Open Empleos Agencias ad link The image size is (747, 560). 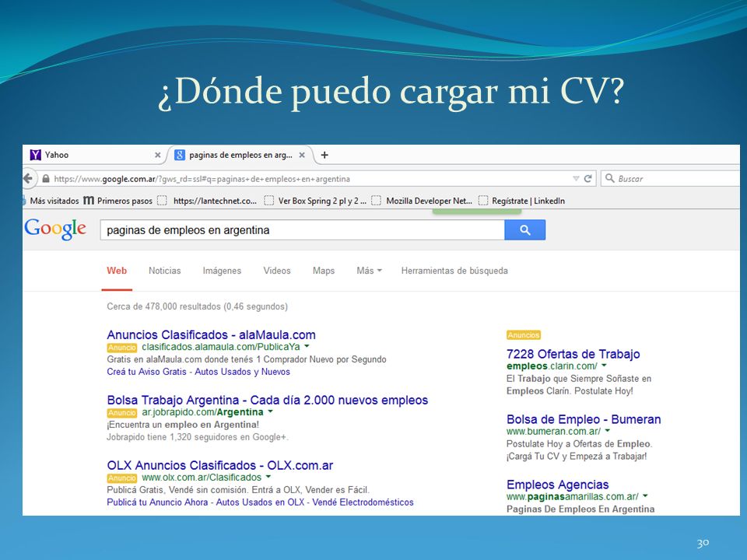pos(557,485)
